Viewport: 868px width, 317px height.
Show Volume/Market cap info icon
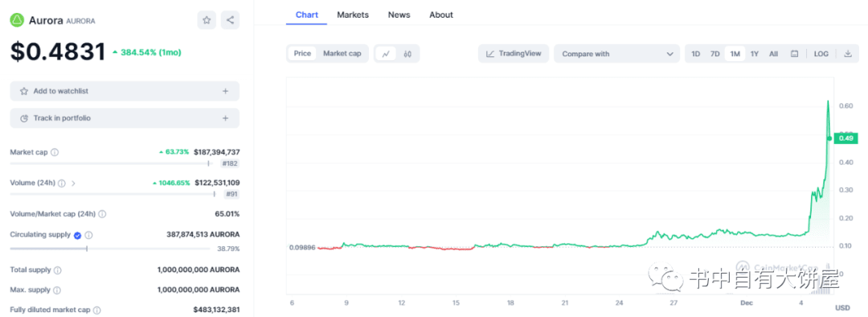point(102,214)
